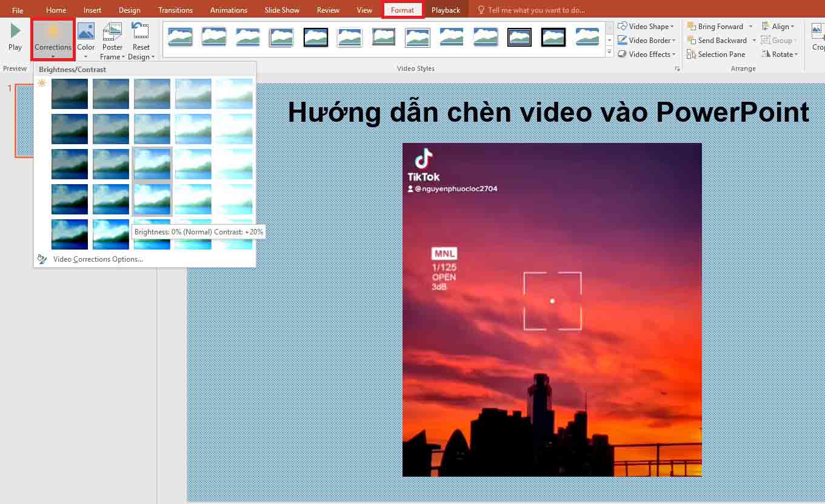Expand the Send Backward dropdown arrow
825x504 pixels.
coord(753,40)
